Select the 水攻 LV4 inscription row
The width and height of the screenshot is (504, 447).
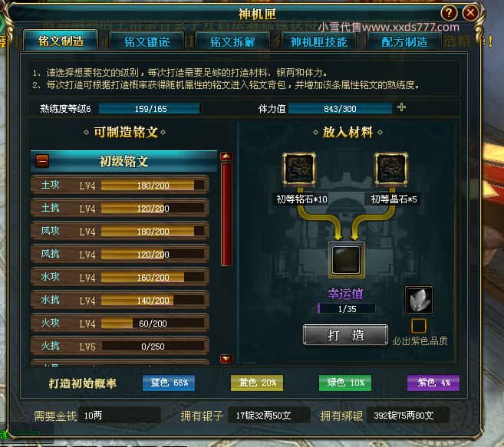[x=120, y=277]
